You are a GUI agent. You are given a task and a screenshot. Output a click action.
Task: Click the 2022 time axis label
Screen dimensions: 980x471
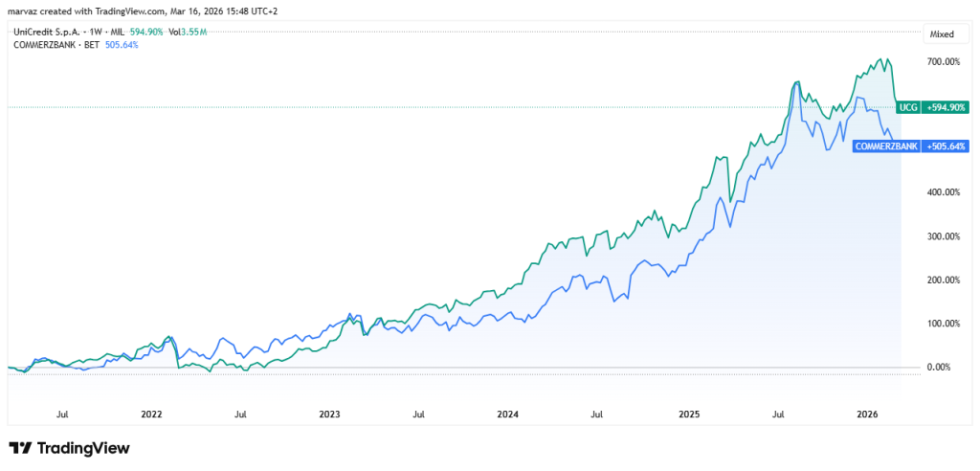[x=151, y=415]
